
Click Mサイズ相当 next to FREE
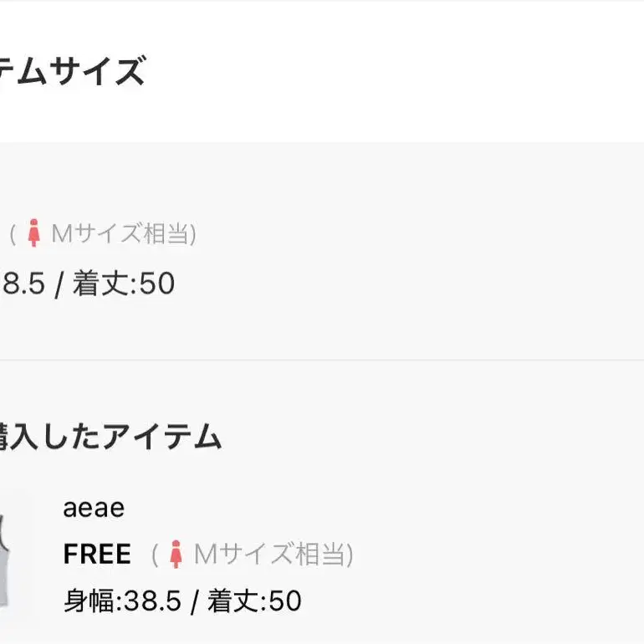[x=269, y=554]
